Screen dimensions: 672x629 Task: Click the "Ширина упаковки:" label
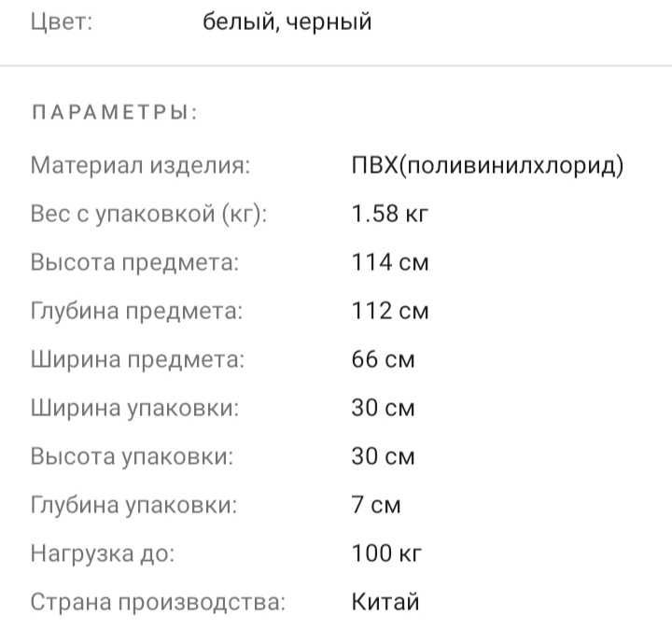point(134,409)
